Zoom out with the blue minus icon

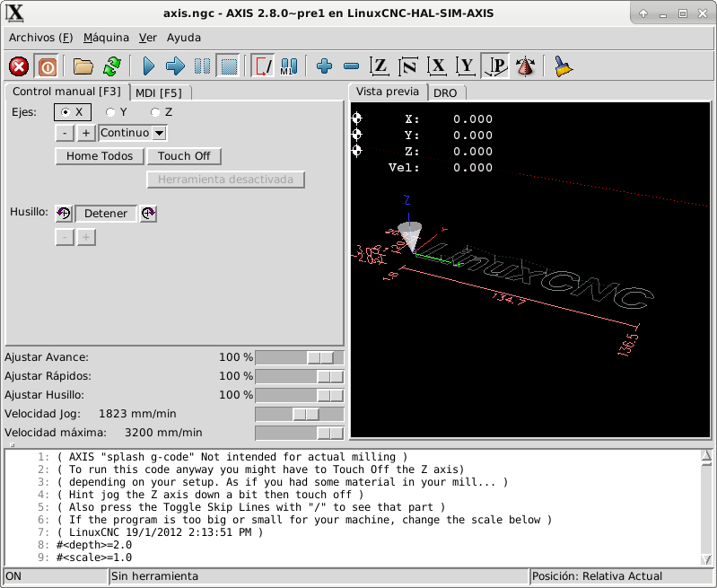tap(351, 66)
